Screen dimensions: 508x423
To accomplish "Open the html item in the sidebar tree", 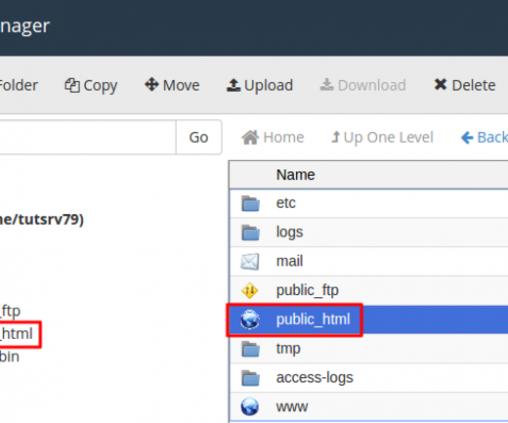I will (x=16, y=334).
